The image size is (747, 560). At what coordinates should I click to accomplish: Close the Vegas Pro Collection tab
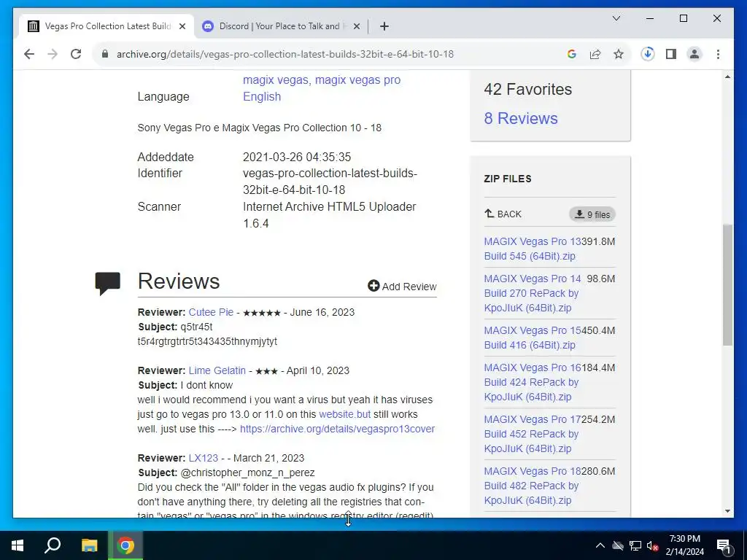[x=182, y=26]
